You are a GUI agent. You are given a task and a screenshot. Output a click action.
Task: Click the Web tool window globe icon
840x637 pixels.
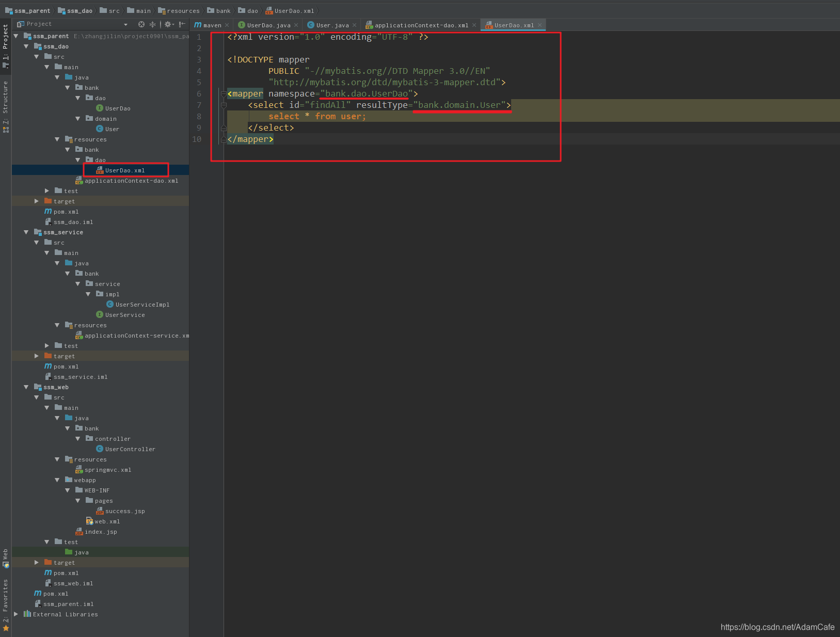pos(6,565)
